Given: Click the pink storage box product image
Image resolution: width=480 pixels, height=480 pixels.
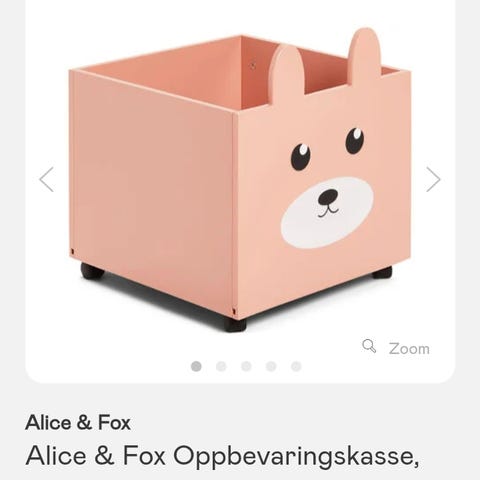Looking at the screenshot, I should coord(240,180).
